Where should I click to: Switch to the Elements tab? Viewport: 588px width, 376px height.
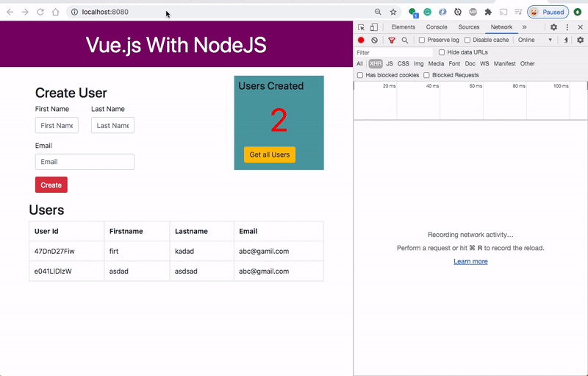[x=403, y=27]
